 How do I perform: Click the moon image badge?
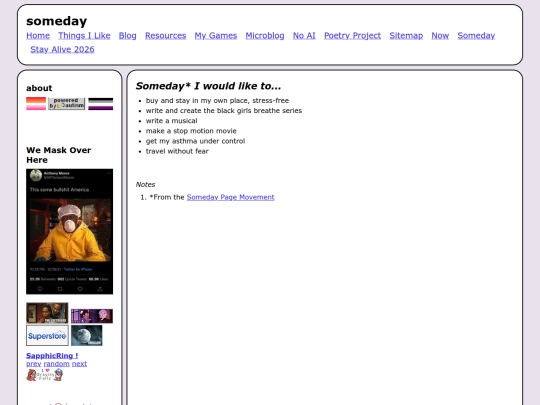tap(86, 335)
